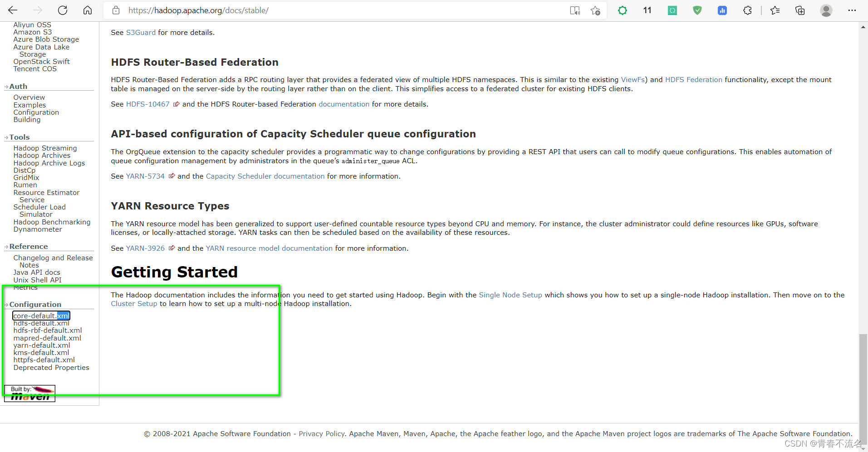Open browser collections
The height and width of the screenshot is (452, 868).
pos(800,10)
